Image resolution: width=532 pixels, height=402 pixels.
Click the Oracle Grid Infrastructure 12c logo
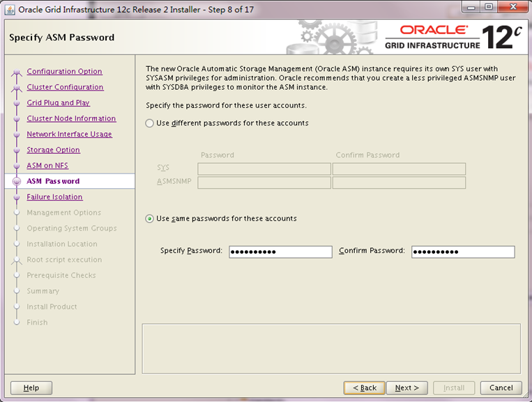pyautogui.click(x=453, y=38)
